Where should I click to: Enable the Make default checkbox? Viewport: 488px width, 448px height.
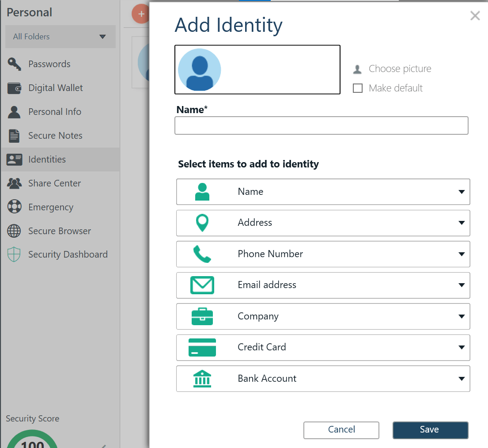point(358,88)
